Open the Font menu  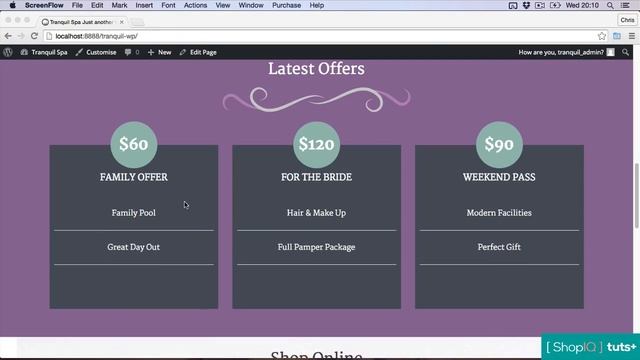[x=168, y=5]
